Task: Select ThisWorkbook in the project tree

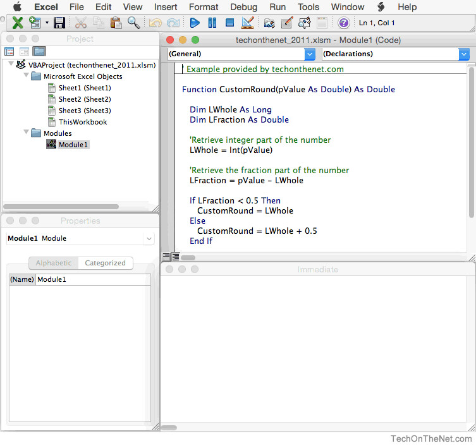Action: click(82, 122)
